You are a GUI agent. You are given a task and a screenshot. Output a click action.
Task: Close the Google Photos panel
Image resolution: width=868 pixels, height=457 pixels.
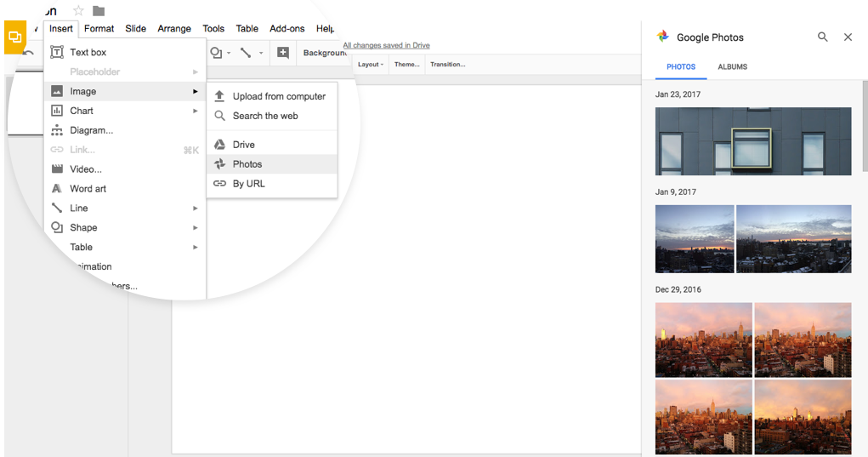(x=848, y=37)
